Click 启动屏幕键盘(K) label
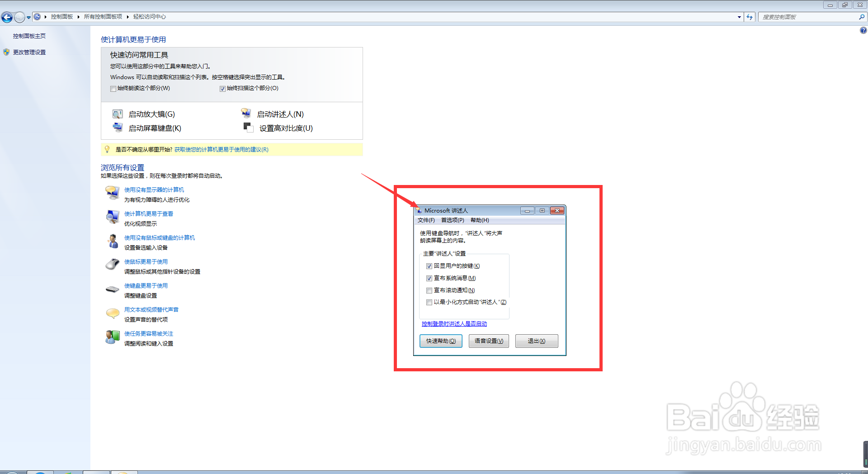This screenshot has height=474, width=868. pyautogui.click(x=155, y=128)
